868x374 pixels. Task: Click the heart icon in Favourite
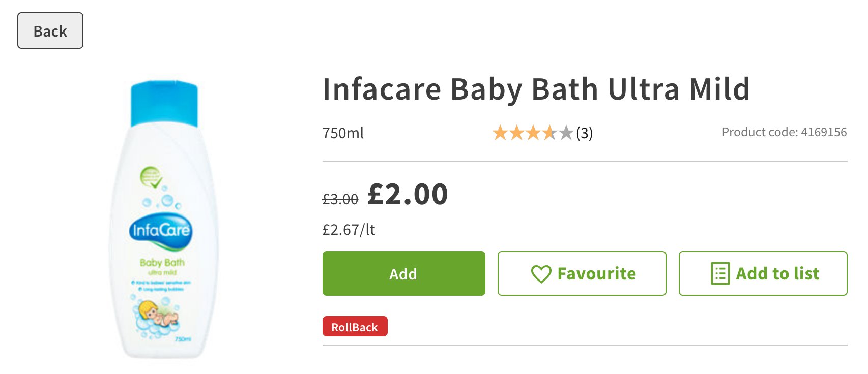[x=541, y=274]
